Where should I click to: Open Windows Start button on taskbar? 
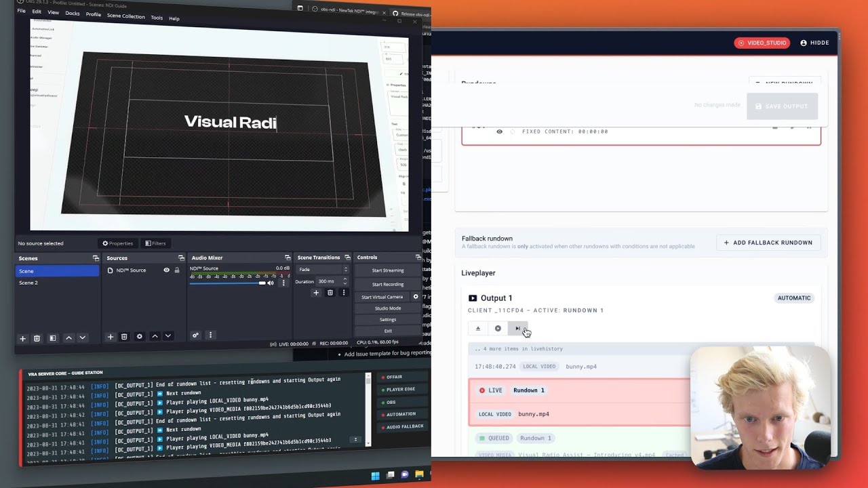[375, 476]
